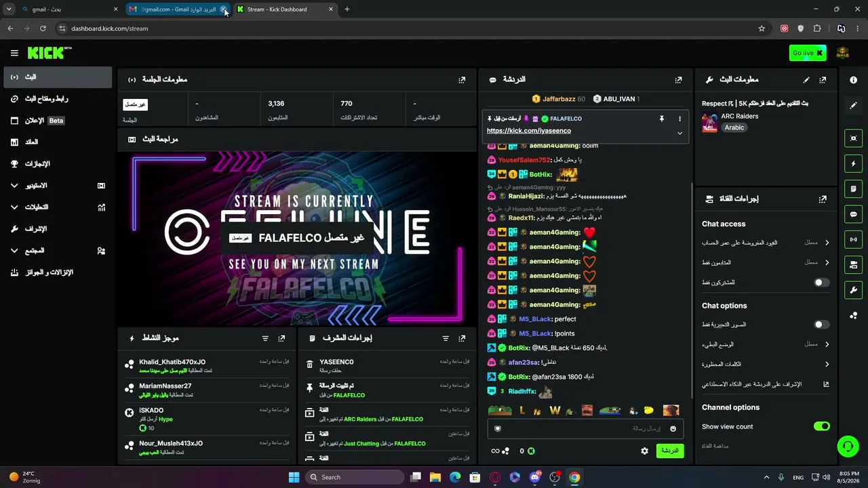This screenshot has width=868, height=488.
Task: Open chat settings gear icon
Action: [x=644, y=451]
